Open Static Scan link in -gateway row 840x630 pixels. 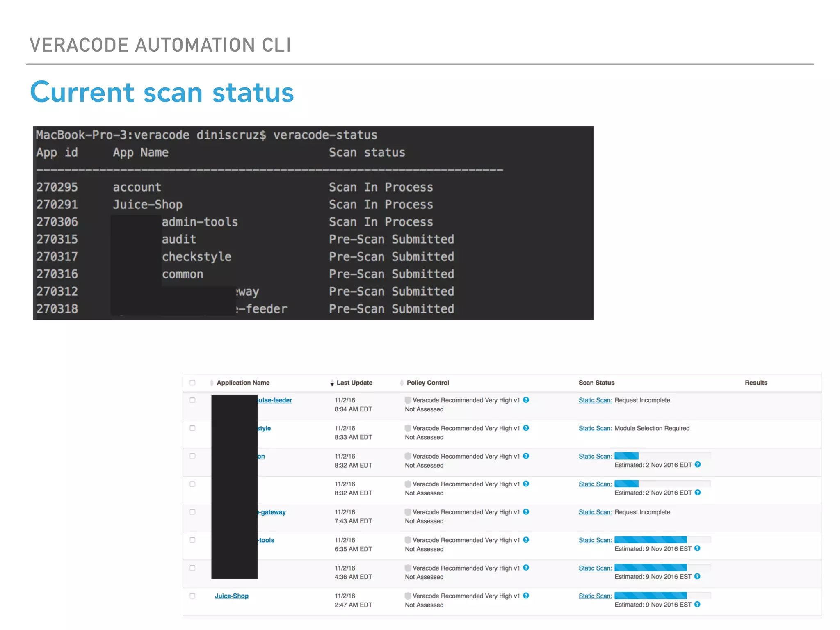tap(595, 512)
